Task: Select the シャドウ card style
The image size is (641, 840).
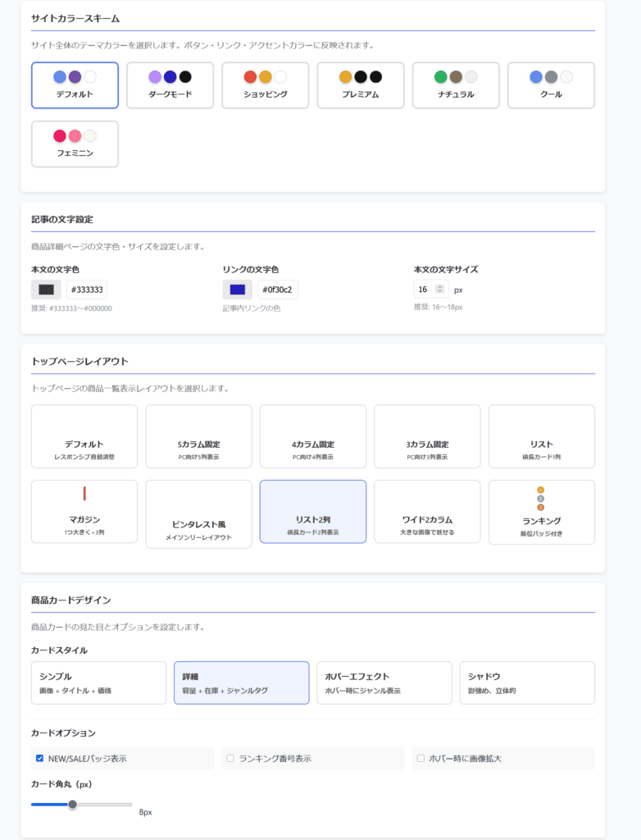Action: [527, 682]
